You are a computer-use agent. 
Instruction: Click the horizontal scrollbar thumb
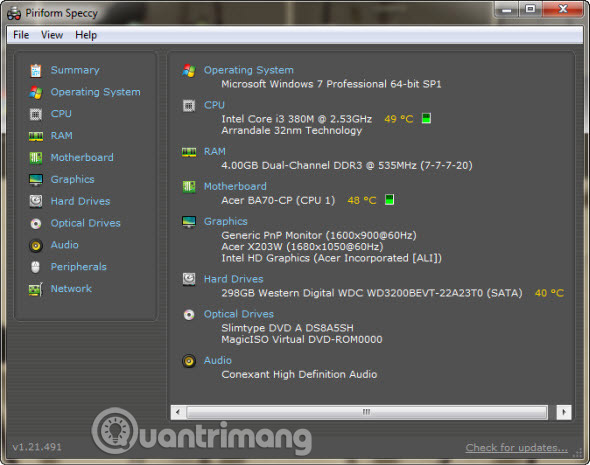pos(366,412)
